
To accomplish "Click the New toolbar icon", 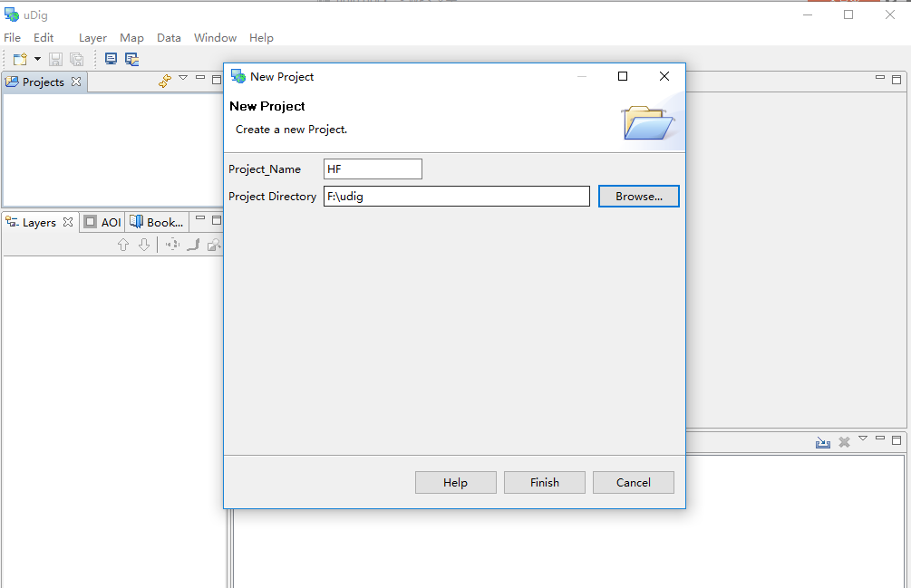I will (20, 59).
